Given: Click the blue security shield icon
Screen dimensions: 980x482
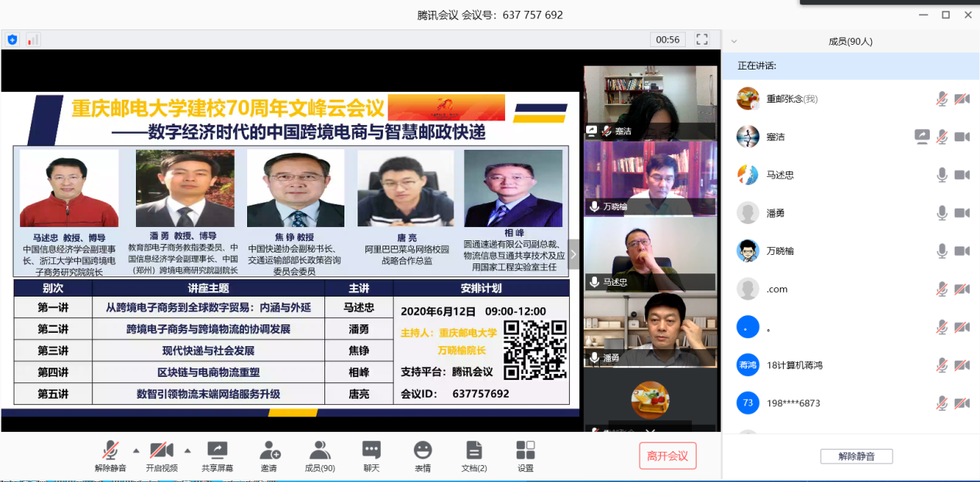Looking at the screenshot, I should click(12, 39).
